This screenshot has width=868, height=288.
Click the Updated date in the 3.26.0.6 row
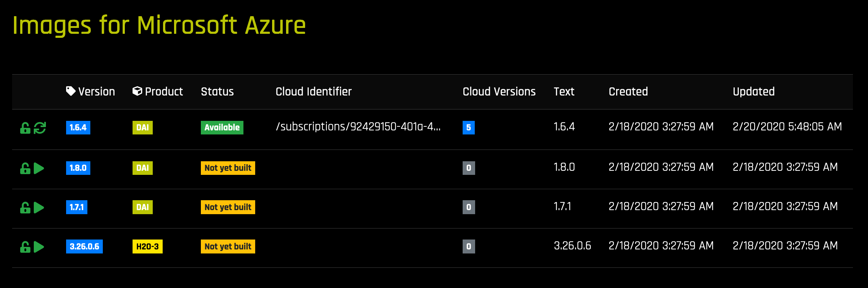(785, 246)
